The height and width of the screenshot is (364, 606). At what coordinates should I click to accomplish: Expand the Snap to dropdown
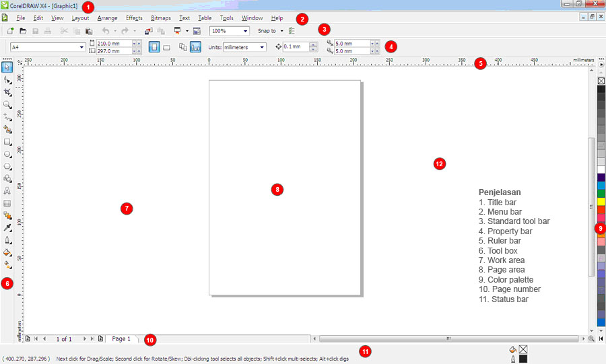pos(281,31)
